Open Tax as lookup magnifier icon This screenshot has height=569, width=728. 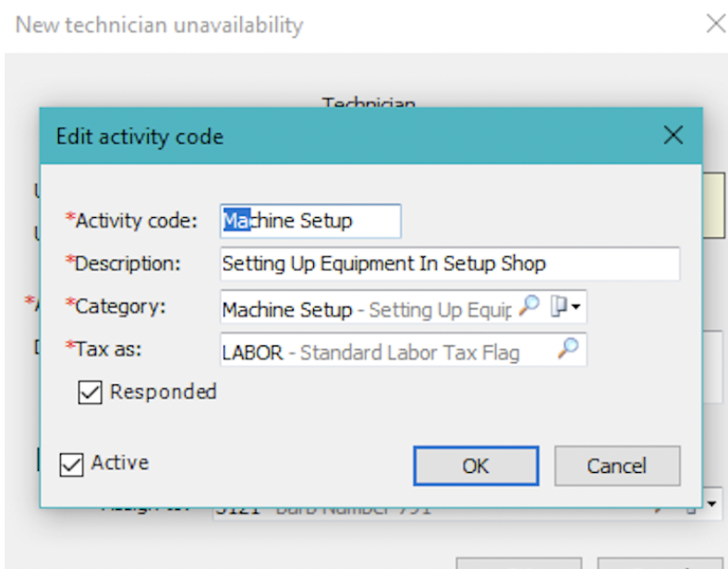(568, 348)
